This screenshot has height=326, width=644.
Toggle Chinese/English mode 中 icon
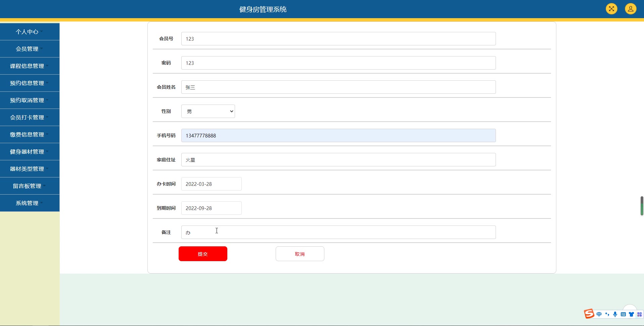pos(599,314)
